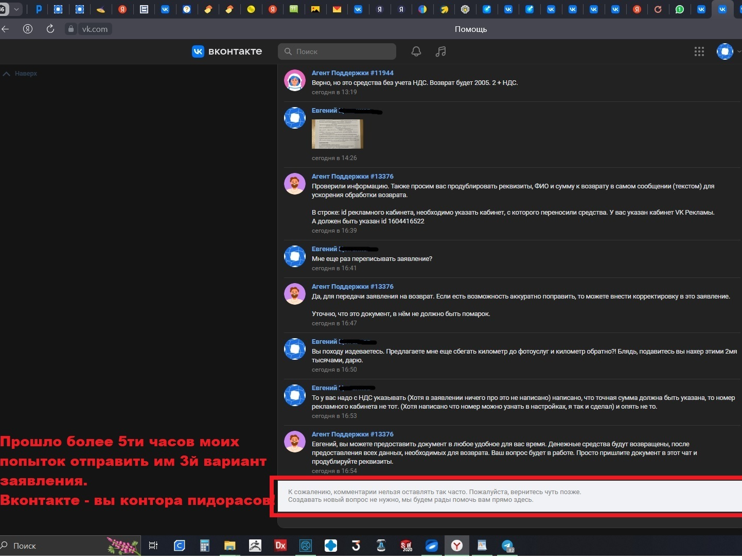The height and width of the screenshot is (560, 742).
Task: Click timestamp сегодня в 16:53
Action: pyautogui.click(x=334, y=416)
